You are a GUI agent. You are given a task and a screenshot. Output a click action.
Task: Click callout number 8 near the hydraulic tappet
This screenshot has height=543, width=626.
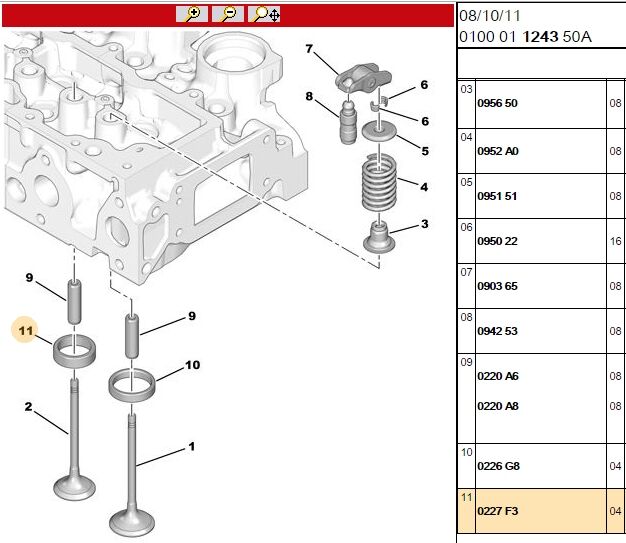click(309, 97)
